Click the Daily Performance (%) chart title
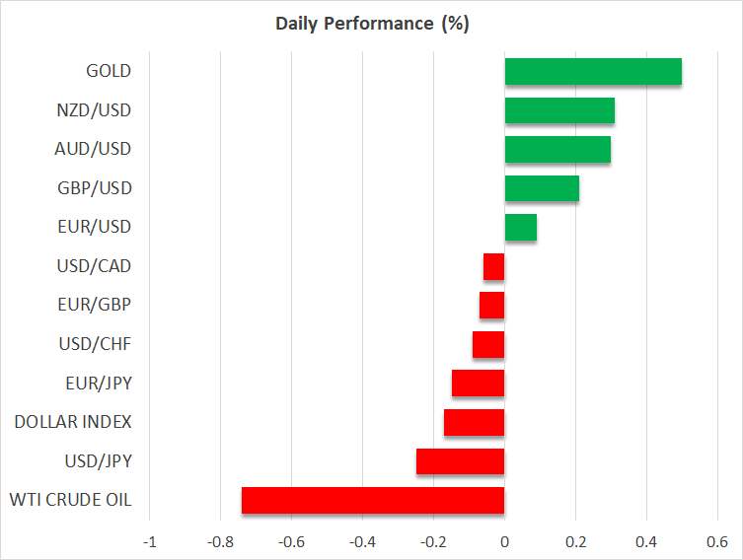 point(371,24)
